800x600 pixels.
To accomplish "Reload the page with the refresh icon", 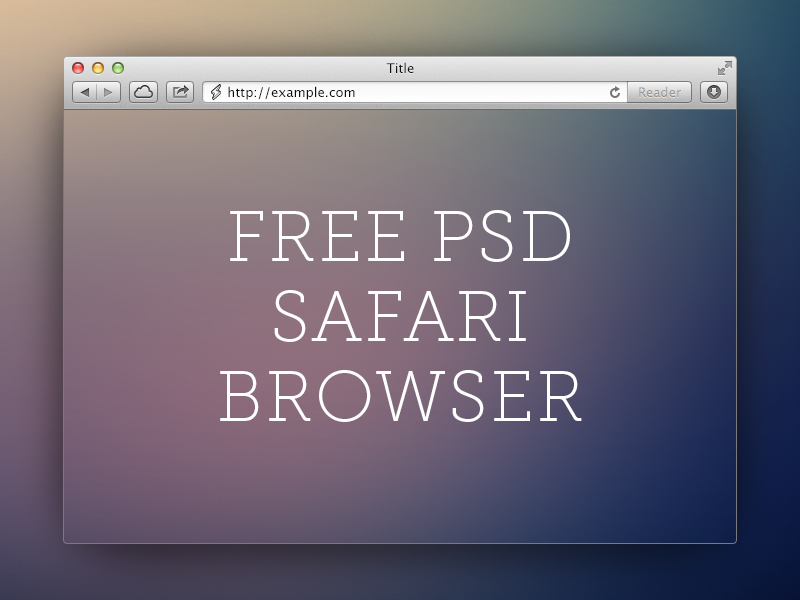I will point(615,92).
